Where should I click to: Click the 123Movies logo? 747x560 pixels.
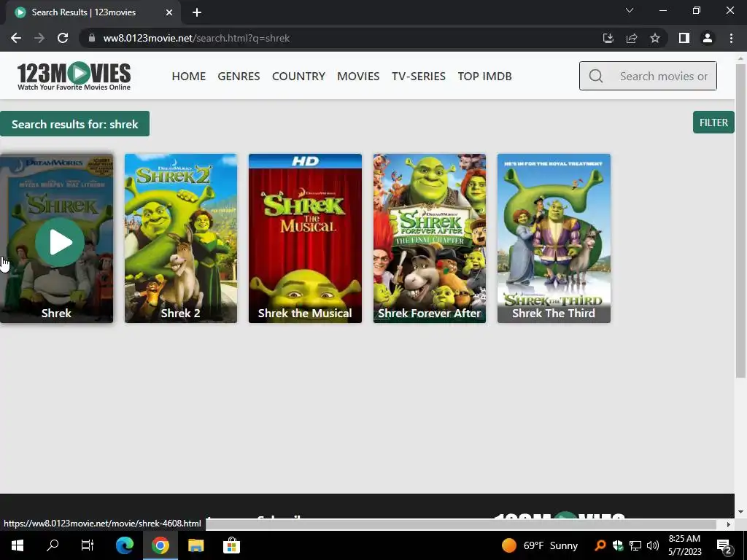point(74,76)
